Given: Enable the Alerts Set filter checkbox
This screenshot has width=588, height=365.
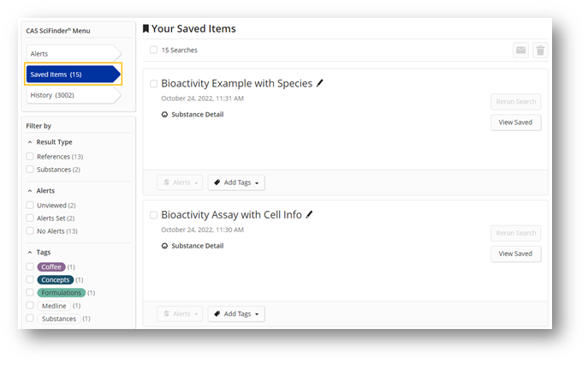Looking at the screenshot, I should [30, 218].
